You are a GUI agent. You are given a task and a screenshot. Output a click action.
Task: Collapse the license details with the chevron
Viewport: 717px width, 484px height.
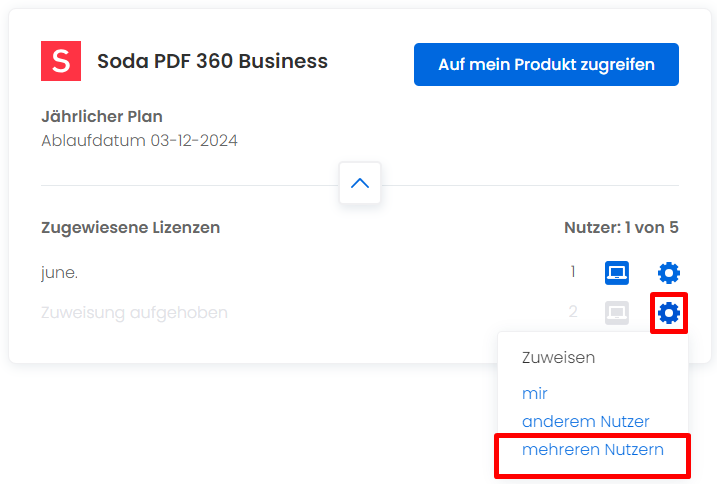(360, 183)
